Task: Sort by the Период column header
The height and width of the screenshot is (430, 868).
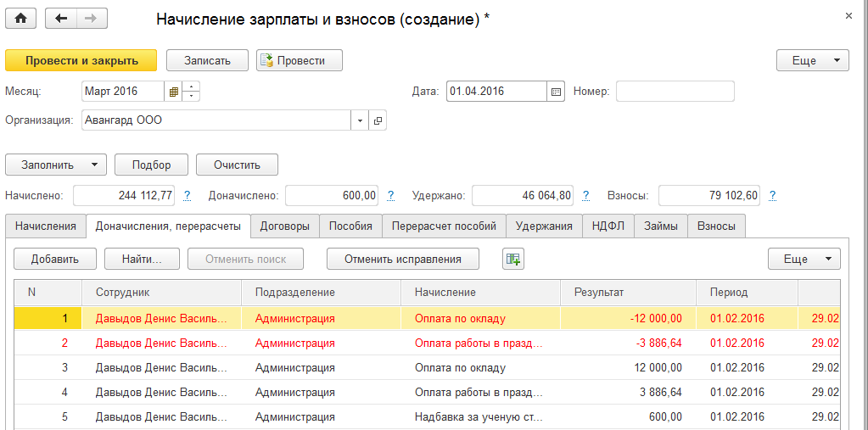Action: [x=748, y=293]
